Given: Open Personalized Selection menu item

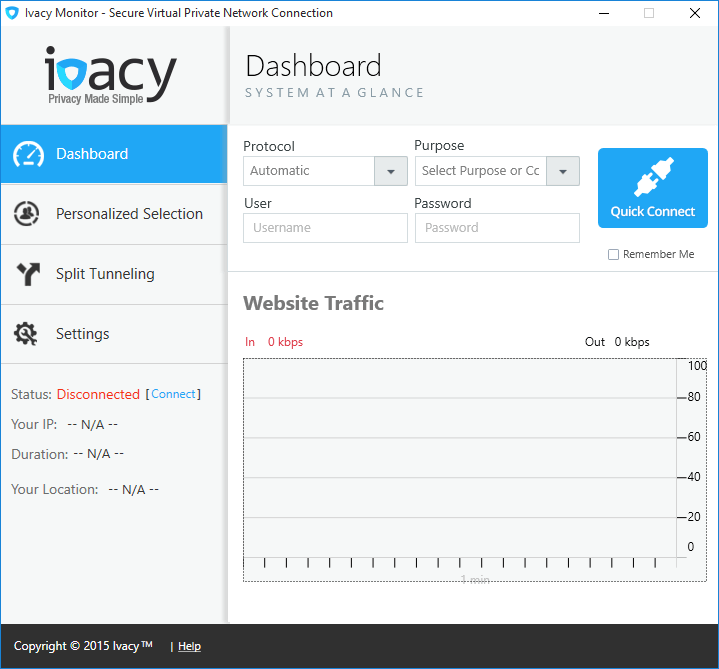Looking at the screenshot, I should (114, 214).
